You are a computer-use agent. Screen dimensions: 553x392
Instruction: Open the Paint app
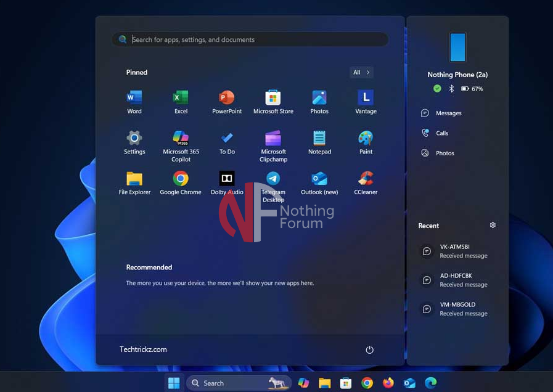pyautogui.click(x=366, y=142)
